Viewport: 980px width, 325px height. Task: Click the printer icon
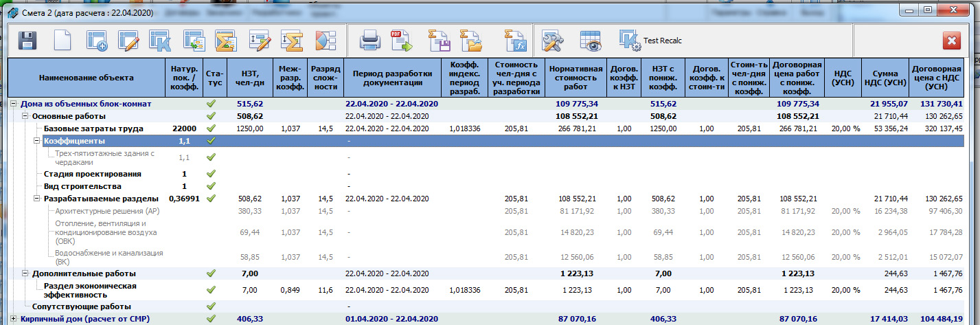point(370,41)
